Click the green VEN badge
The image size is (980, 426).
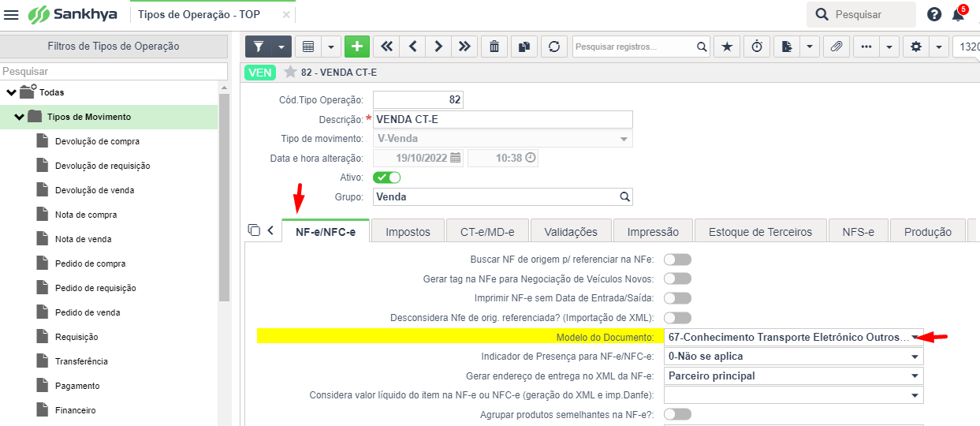click(x=260, y=72)
